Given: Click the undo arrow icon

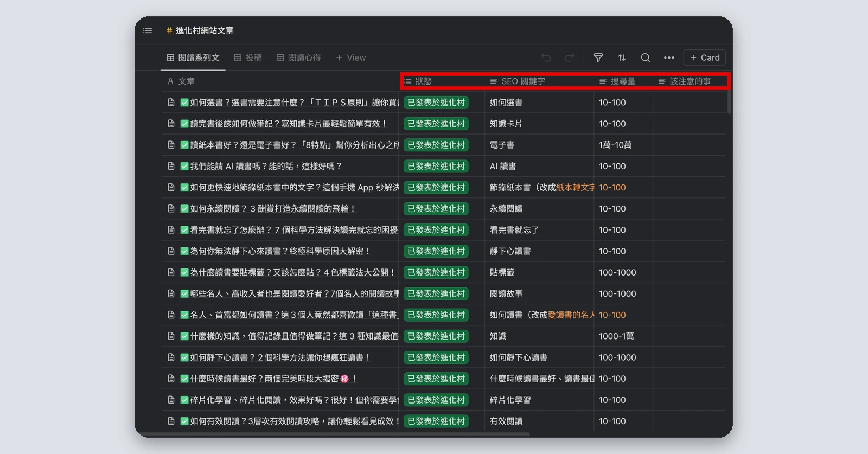Looking at the screenshot, I should click(546, 57).
